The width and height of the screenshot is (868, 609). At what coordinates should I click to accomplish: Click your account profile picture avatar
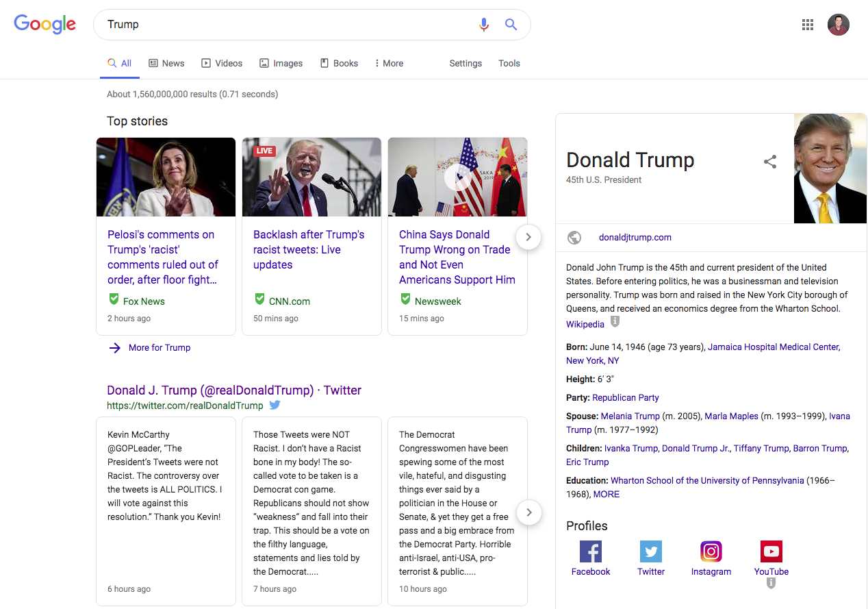click(839, 24)
